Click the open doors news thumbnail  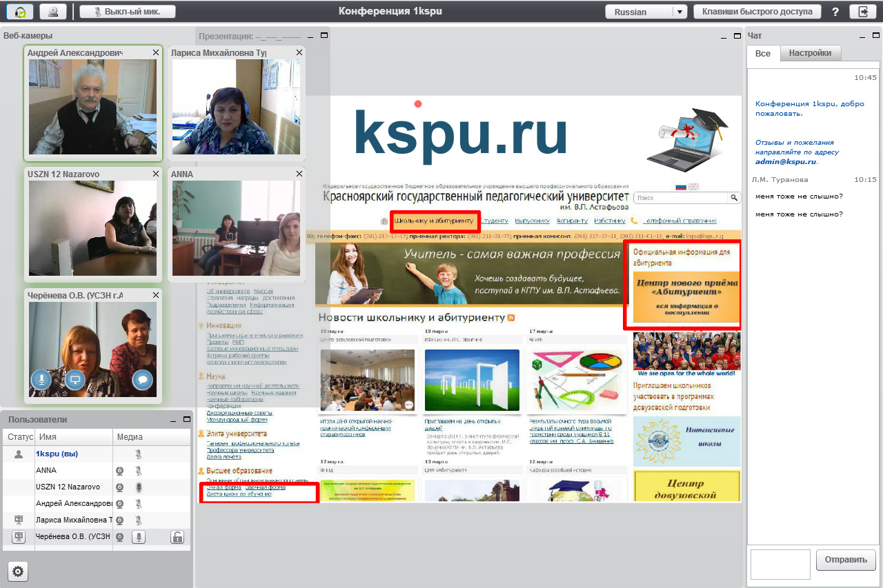pyautogui.click(x=472, y=381)
